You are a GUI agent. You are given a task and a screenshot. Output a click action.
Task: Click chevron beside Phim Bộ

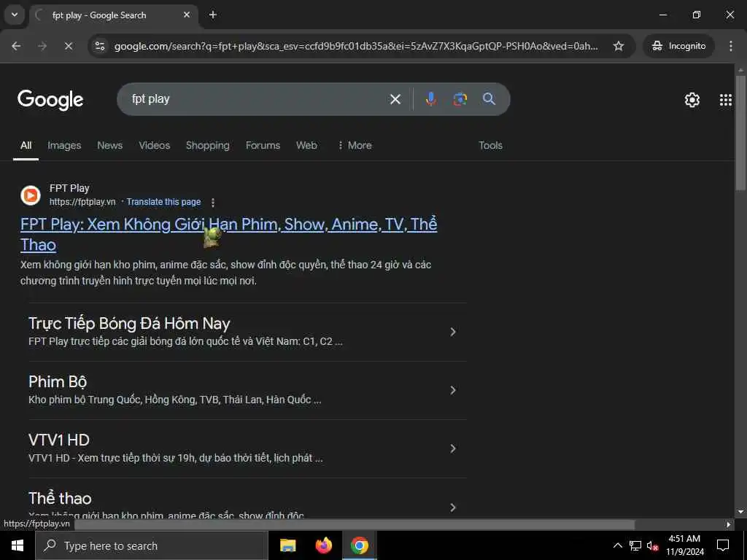[x=453, y=391]
